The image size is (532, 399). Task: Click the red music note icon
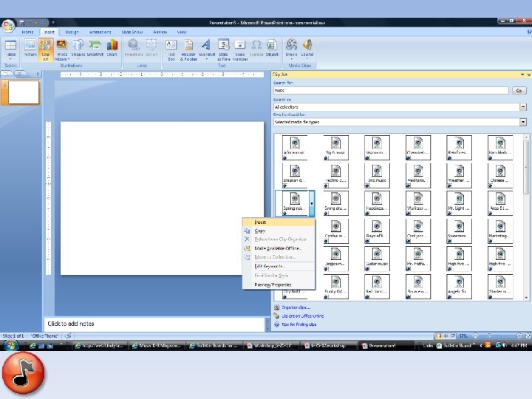pos(23,373)
